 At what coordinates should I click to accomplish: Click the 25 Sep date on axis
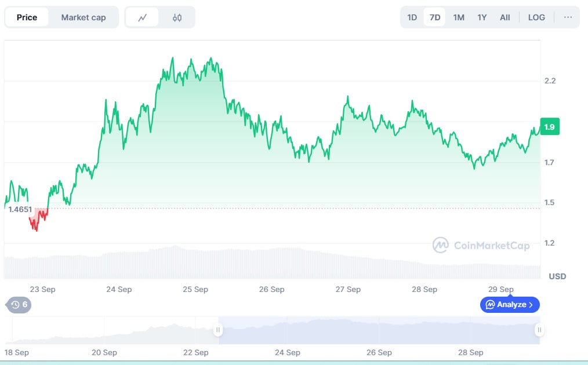coord(195,289)
